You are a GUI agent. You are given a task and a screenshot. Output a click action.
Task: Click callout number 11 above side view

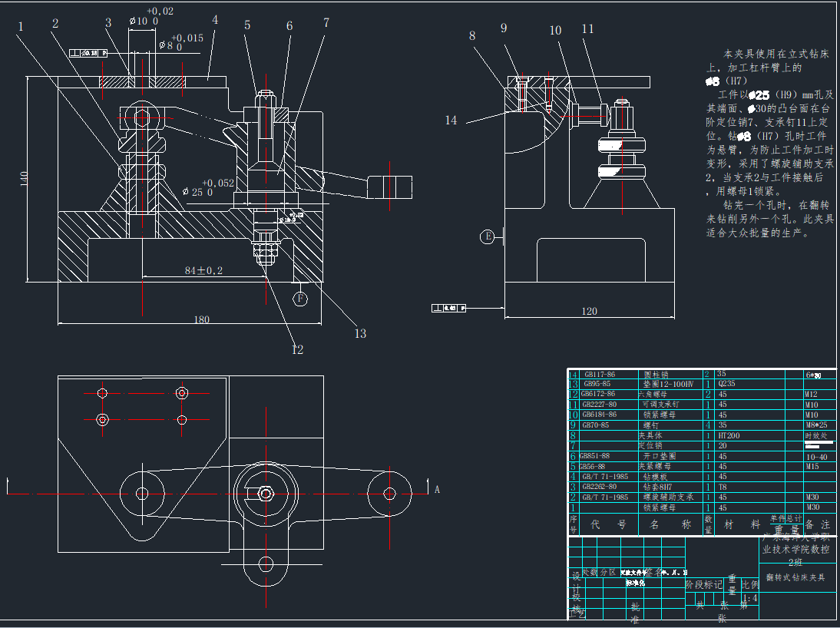click(587, 29)
